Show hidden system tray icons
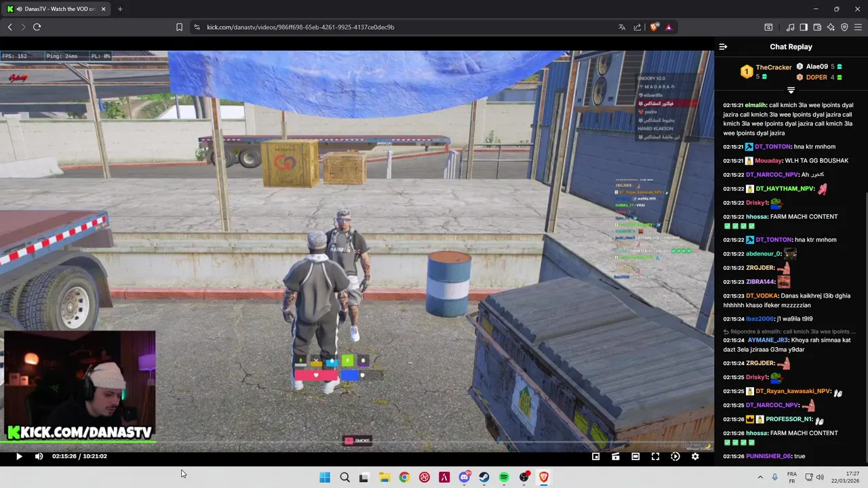Viewport: 868px width, 488px height. [759, 477]
